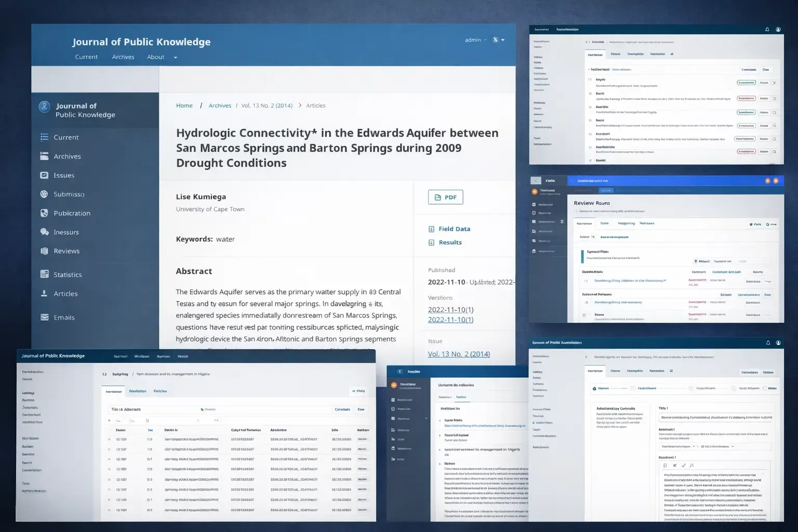
Task: Click the notification bell in the admin panel
Action: point(767,30)
